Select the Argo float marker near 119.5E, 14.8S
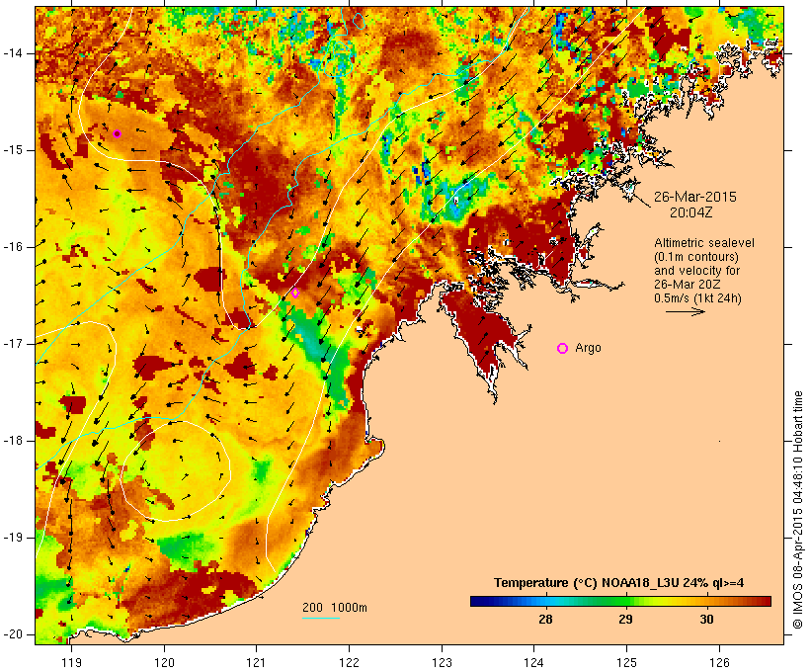 (118, 133)
